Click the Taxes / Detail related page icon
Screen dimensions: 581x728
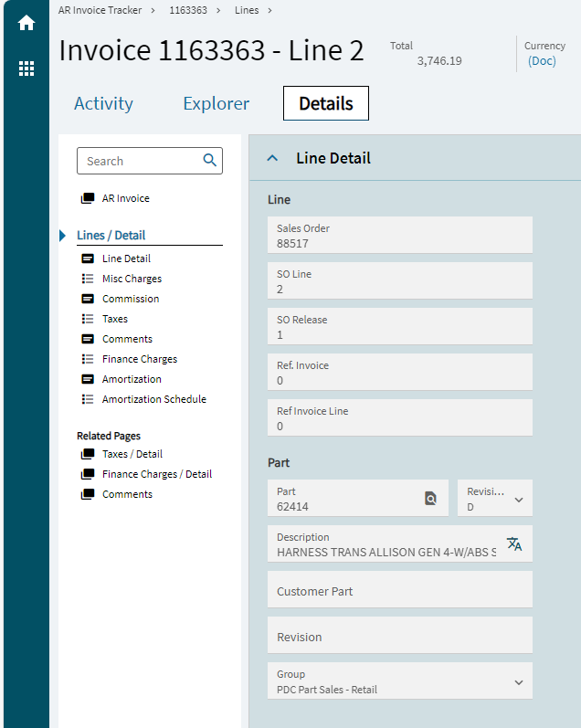[88, 454]
